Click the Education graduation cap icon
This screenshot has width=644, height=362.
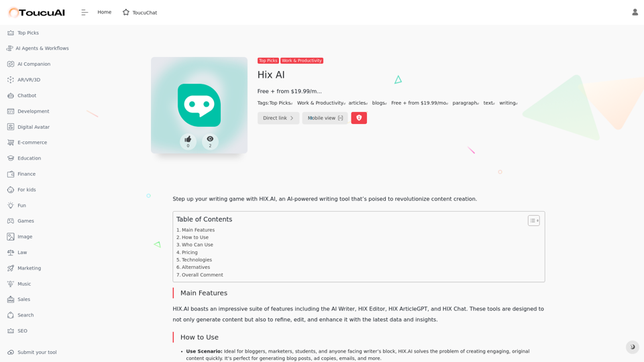11,158
